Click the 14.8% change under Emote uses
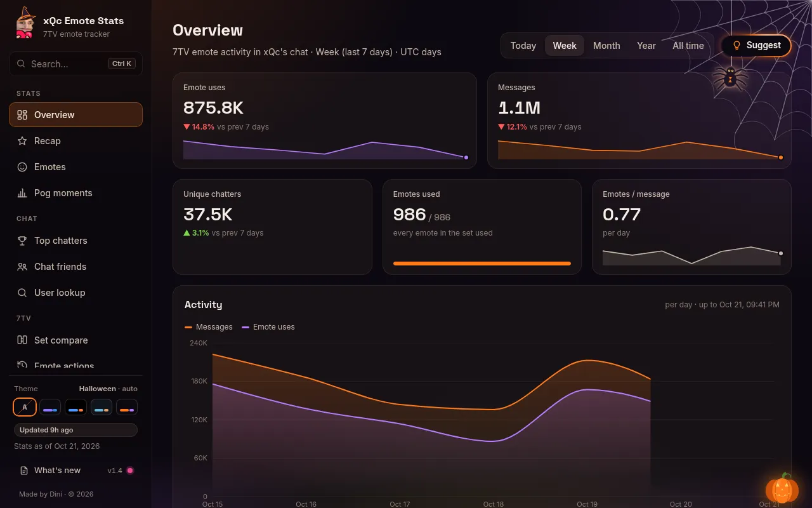 click(199, 127)
